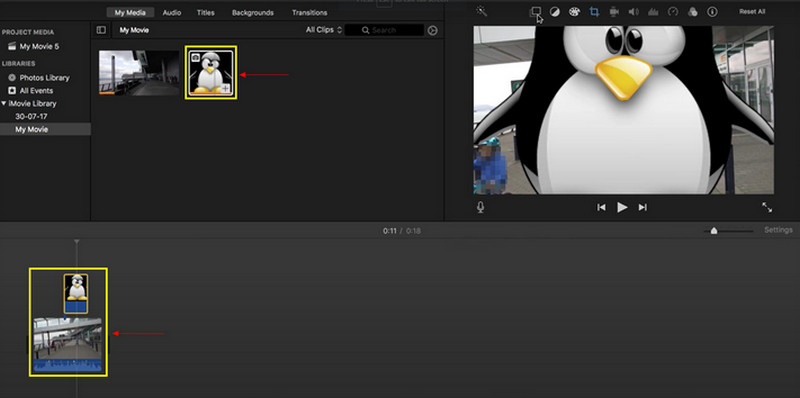
Task: Open the All Clips filter dropdown
Action: pos(323,30)
